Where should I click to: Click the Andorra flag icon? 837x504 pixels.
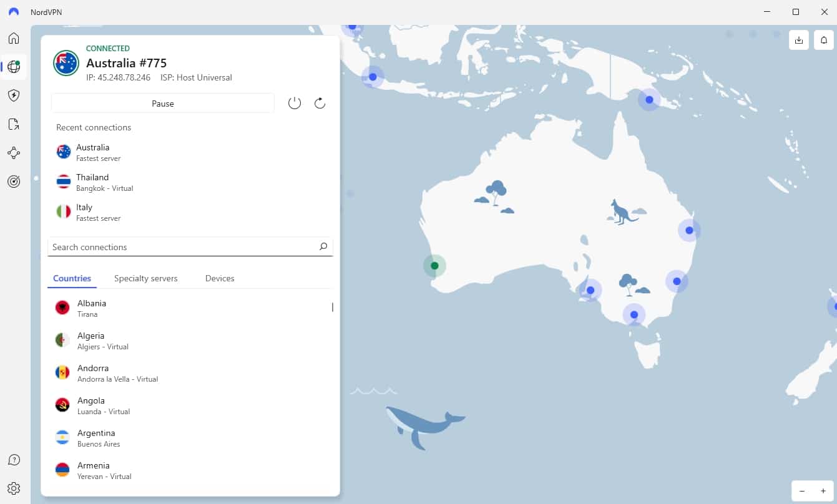(x=62, y=372)
